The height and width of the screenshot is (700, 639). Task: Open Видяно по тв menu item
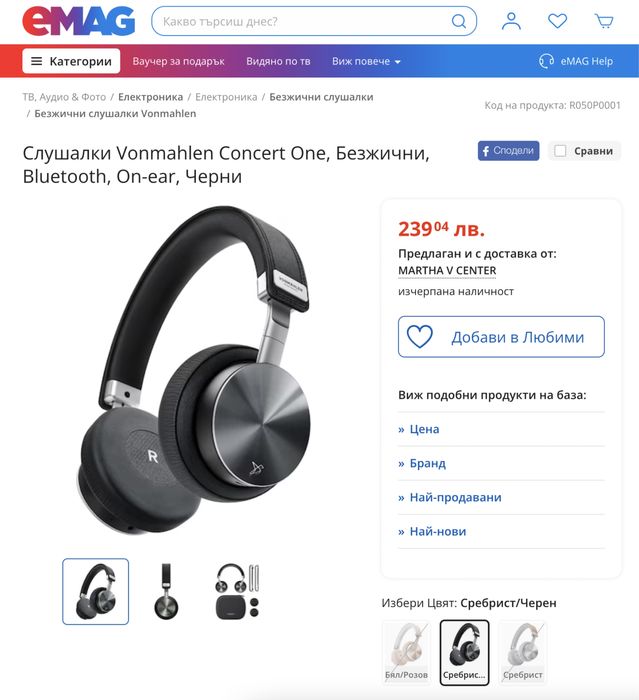pos(278,61)
